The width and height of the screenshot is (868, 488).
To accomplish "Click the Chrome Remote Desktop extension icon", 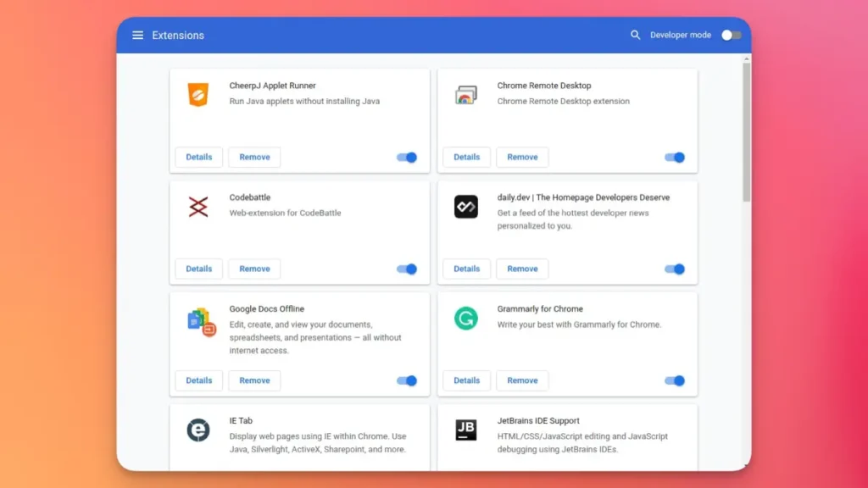I will point(465,96).
